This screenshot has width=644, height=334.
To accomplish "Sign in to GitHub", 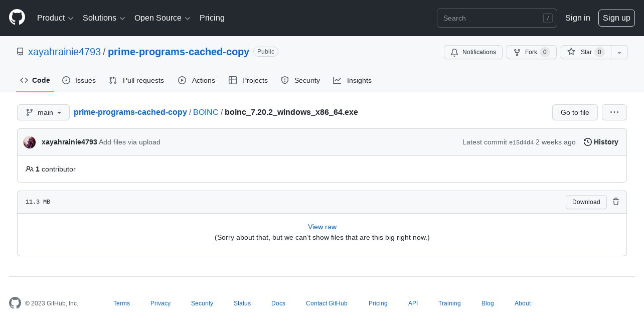I will coord(577,18).
